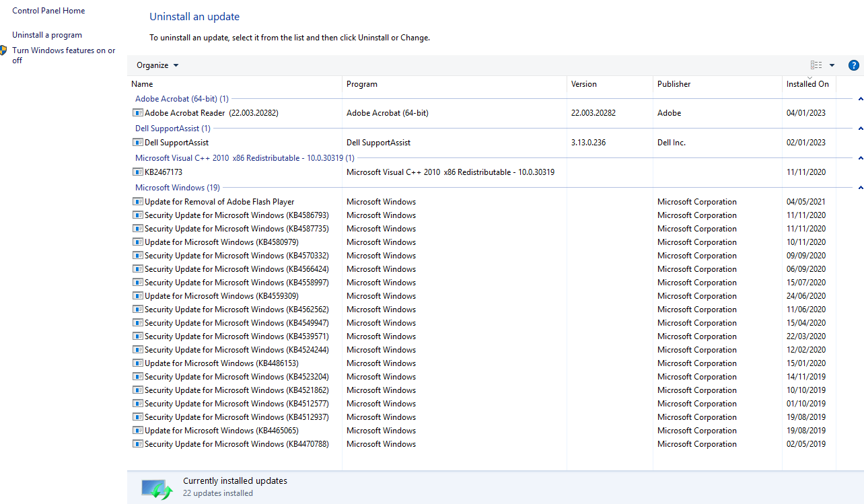Click the icon next to KB4549947 update
This screenshot has width=864, height=504.
pos(138,323)
